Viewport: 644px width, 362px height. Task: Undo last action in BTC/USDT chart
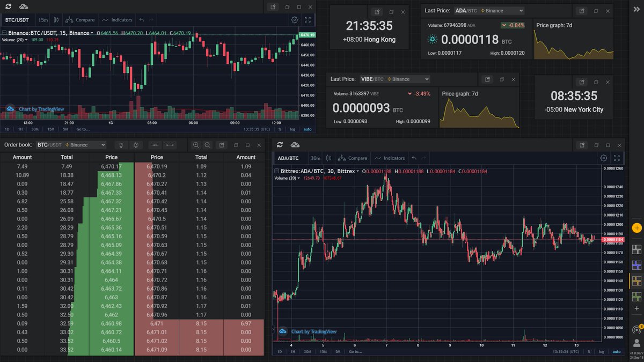coord(142,20)
